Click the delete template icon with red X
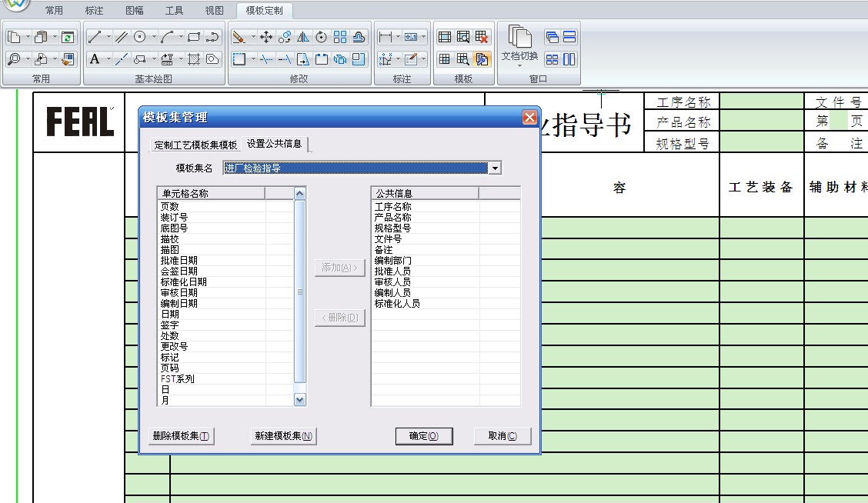Screen dimensions: 868x503 [482, 37]
